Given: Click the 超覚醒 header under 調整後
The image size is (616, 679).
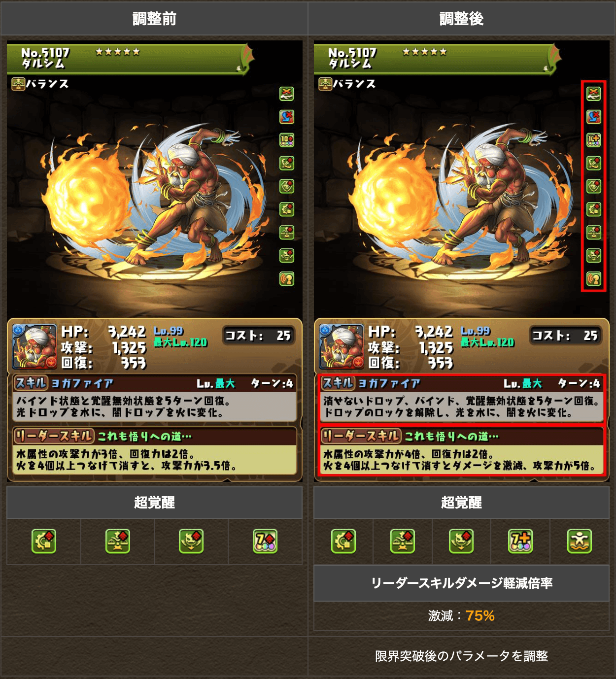Looking at the screenshot, I should (461, 502).
